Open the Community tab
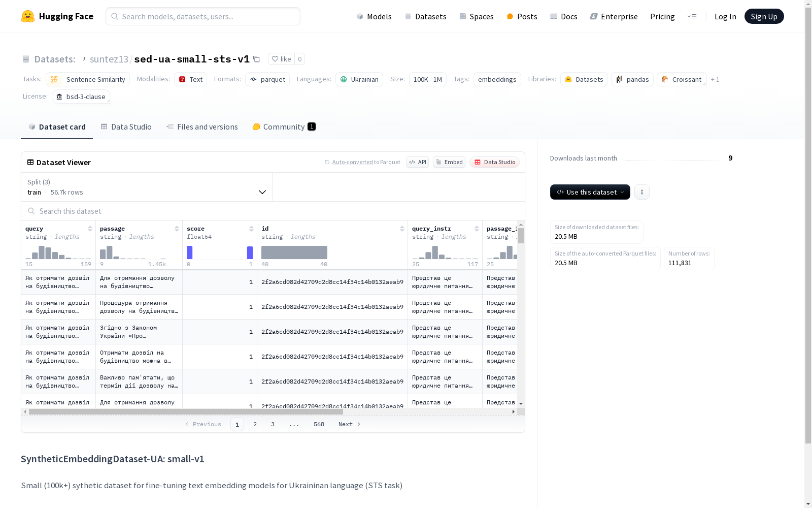The height and width of the screenshot is (508, 812). pos(284,126)
